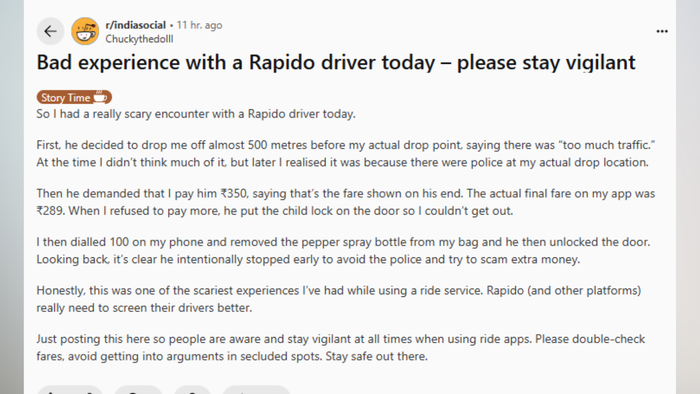Image resolution: width=700 pixels, height=394 pixels.
Task: Click the '11 hr. ago' timestamp
Action: click(x=199, y=25)
